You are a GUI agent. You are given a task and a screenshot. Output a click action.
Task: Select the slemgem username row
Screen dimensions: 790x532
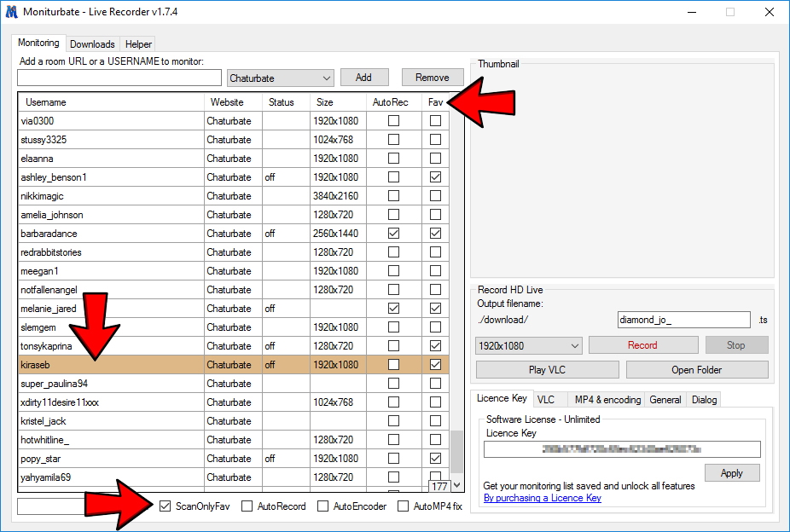111,327
